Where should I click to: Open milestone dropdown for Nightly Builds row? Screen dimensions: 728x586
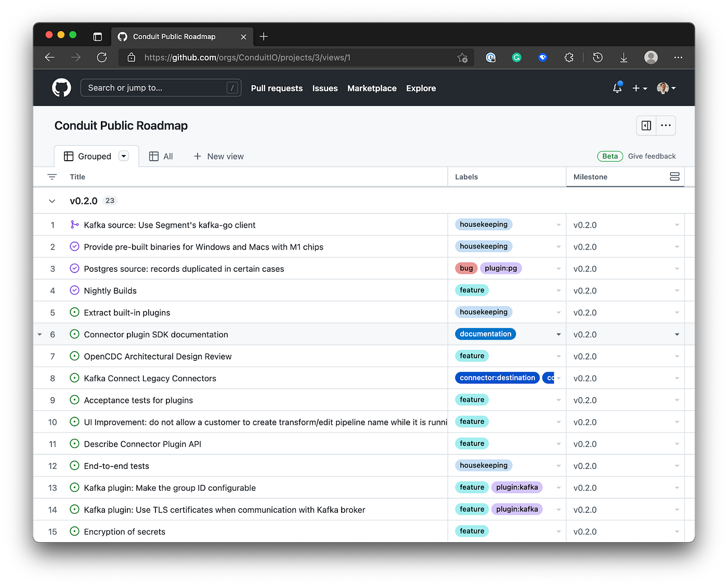(x=677, y=291)
